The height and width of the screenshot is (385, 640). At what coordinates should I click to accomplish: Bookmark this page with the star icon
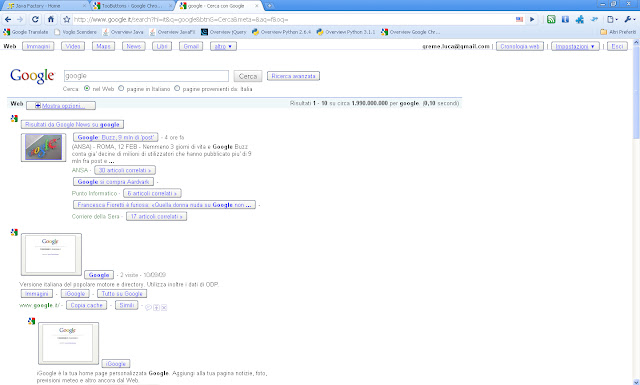pos(67,19)
